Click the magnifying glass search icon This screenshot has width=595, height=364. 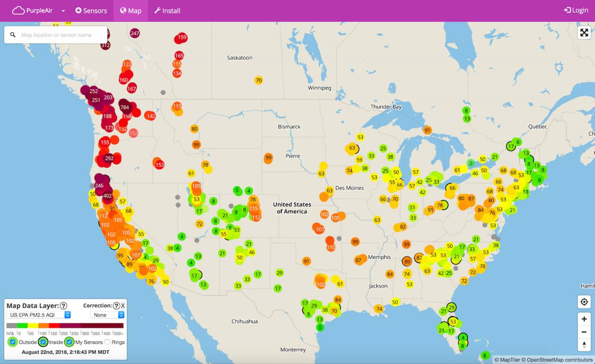point(12,35)
